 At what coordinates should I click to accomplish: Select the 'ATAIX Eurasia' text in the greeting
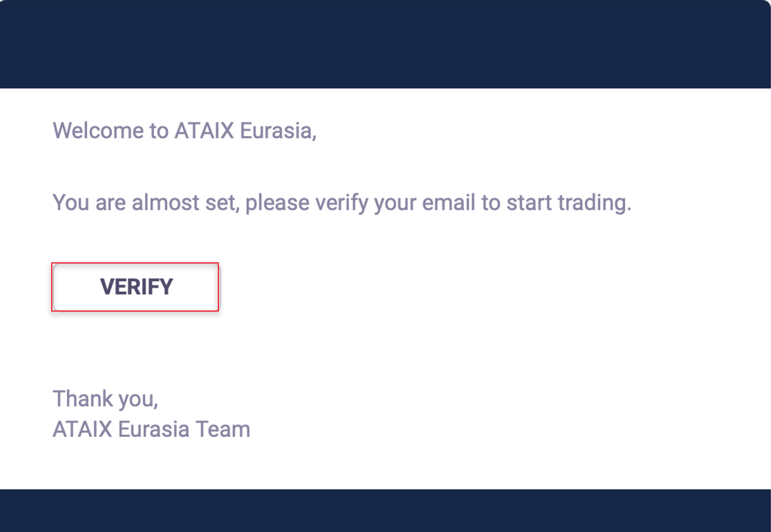pyautogui.click(x=246, y=130)
